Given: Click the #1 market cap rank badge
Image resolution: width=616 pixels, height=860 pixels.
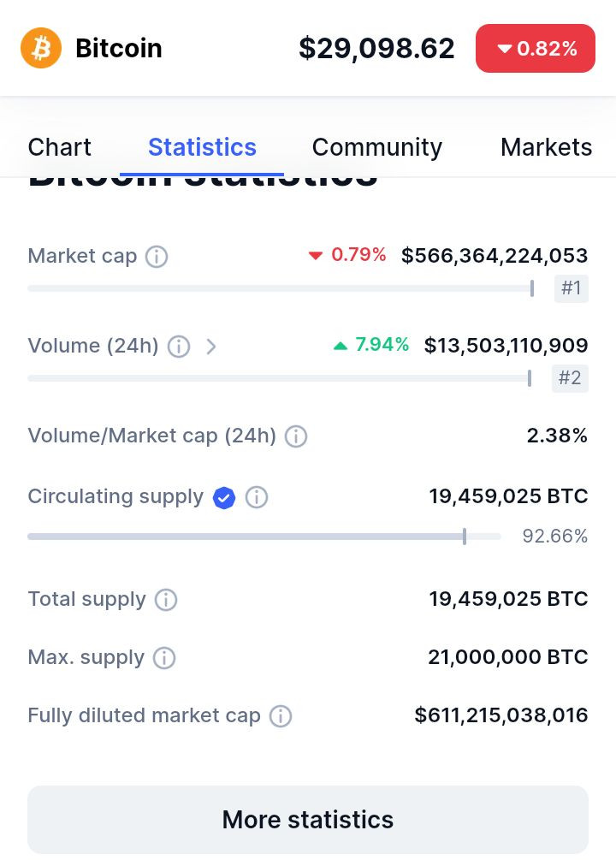Looking at the screenshot, I should click(571, 288).
